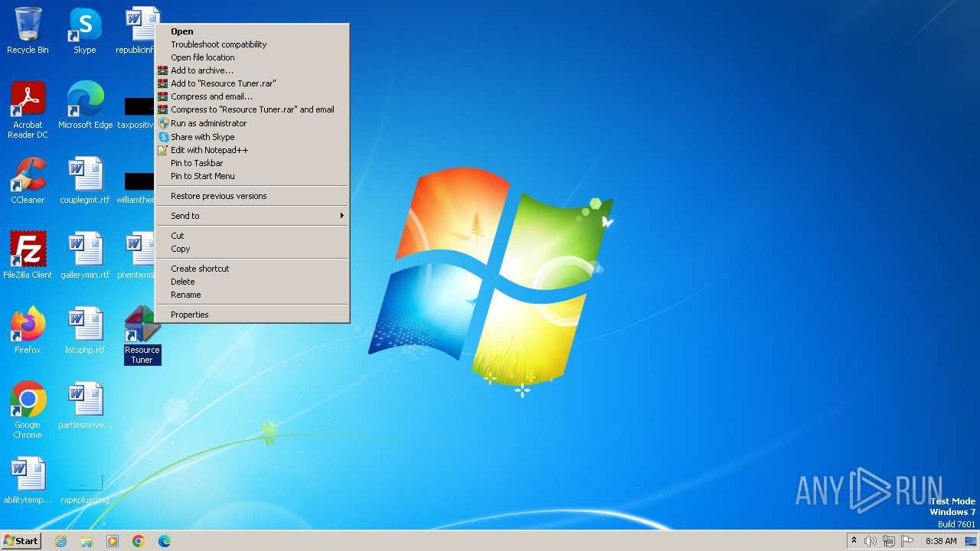The width and height of the screenshot is (980, 551).
Task: Launch Windows Media Player from the taskbar
Action: (113, 541)
